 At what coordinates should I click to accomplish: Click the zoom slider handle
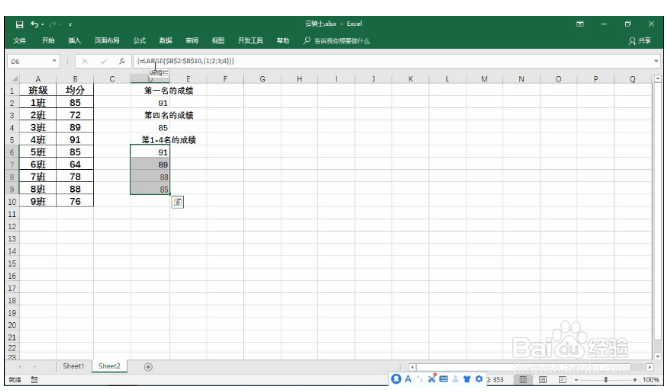pyautogui.click(x=605, y=379)
